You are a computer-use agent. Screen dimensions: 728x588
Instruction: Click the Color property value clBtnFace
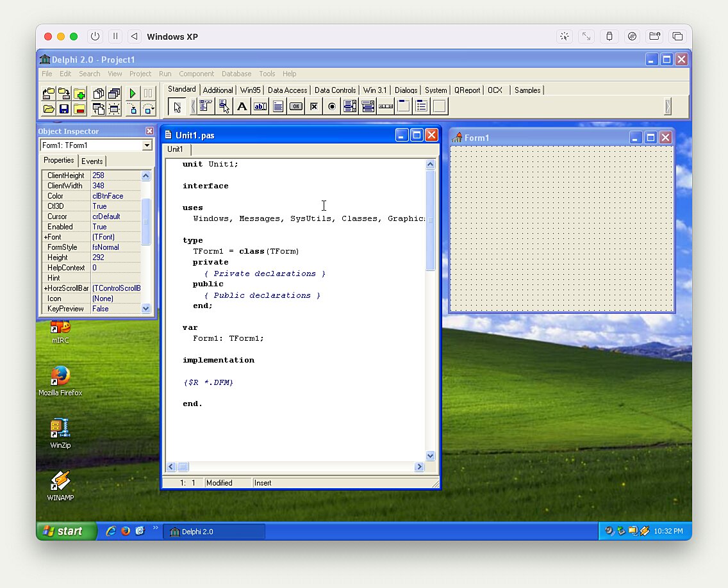(x=115, y=196)
